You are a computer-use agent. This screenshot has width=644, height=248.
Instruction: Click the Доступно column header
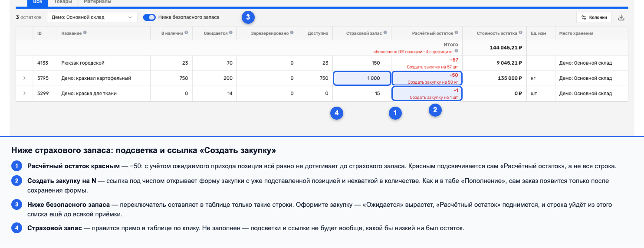point(315,33)
